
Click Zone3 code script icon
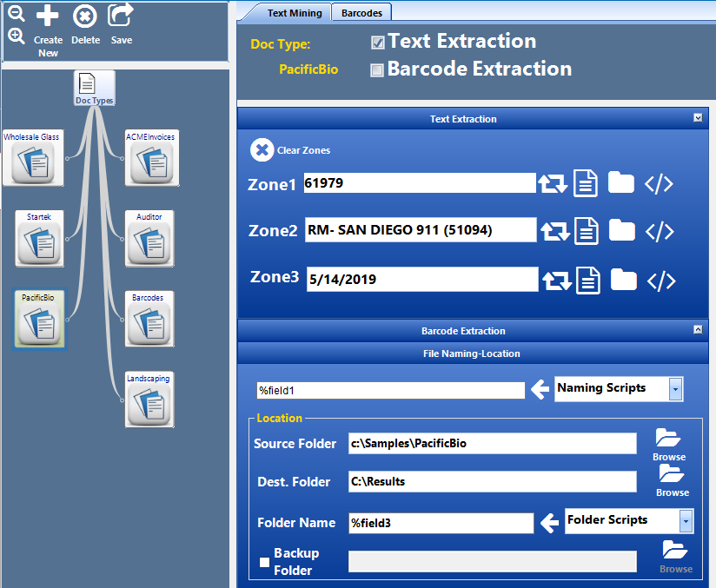tap(661, 281)
